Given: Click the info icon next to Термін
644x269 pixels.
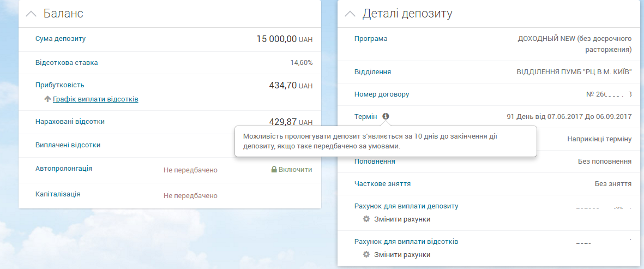Looking at the screenshot, I should (x=386, y=116).
